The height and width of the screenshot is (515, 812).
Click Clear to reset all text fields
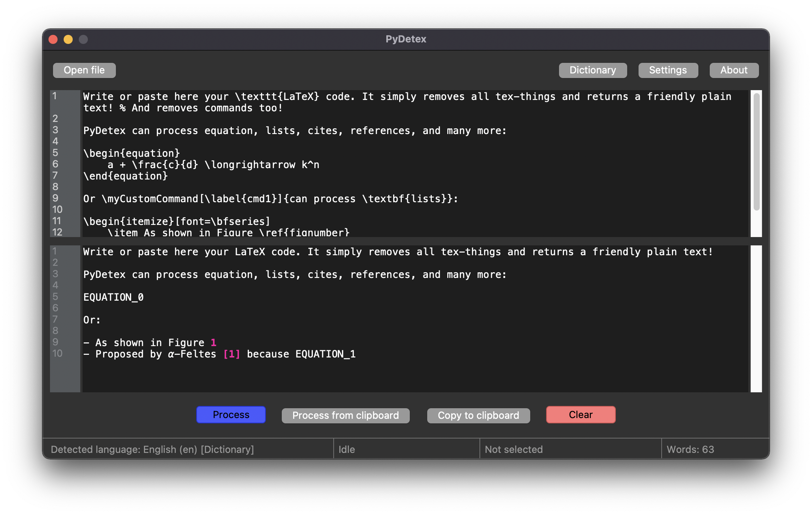coord(580,414)
